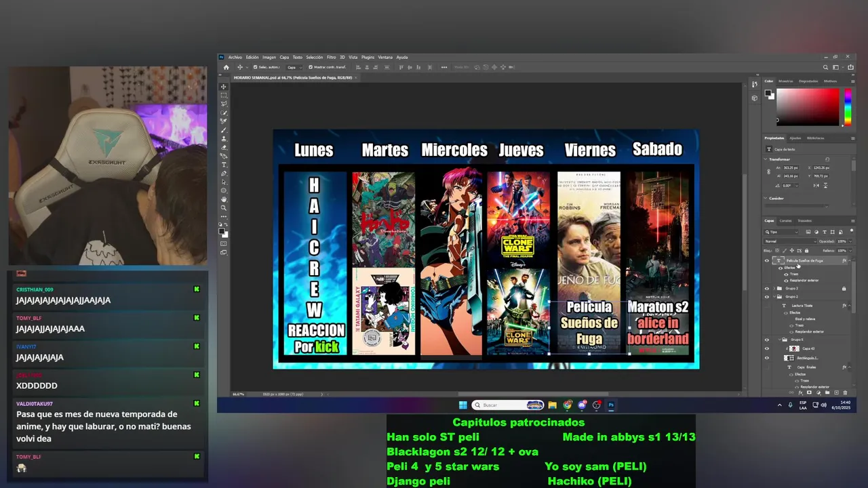868x488 pixels.
Task: Click inside the red color picker field
Action: [808, 107]
